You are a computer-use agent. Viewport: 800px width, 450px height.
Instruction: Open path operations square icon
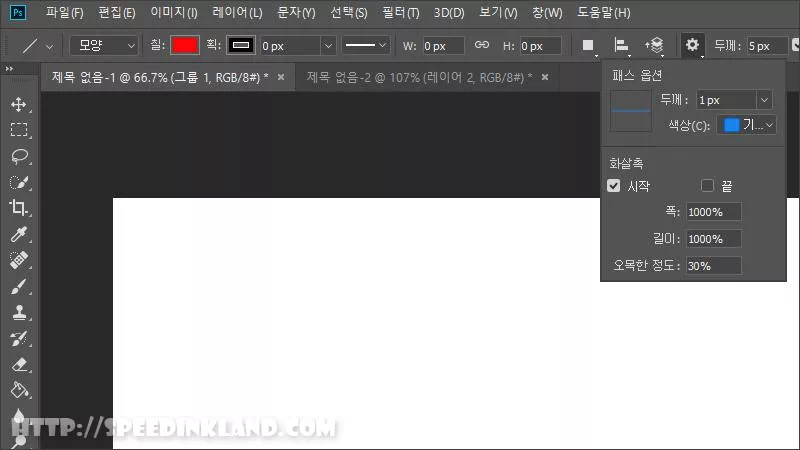[588, 45]
